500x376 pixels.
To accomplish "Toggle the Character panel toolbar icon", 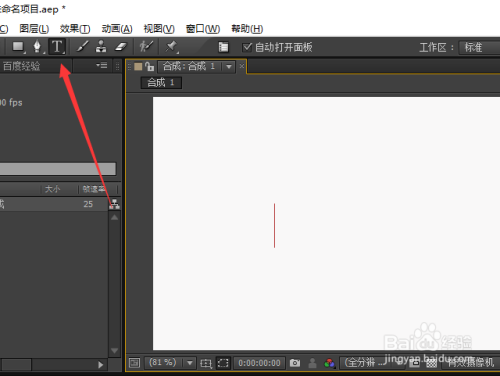I will point(223,47).
